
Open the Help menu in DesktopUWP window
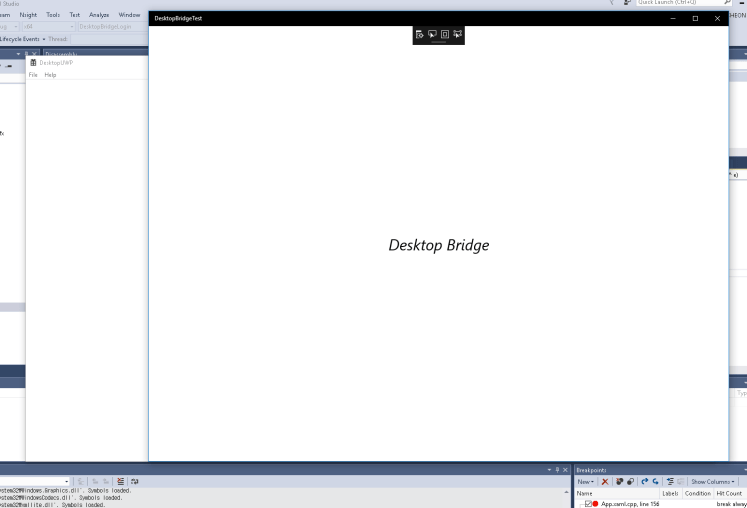tap(50, 75)
